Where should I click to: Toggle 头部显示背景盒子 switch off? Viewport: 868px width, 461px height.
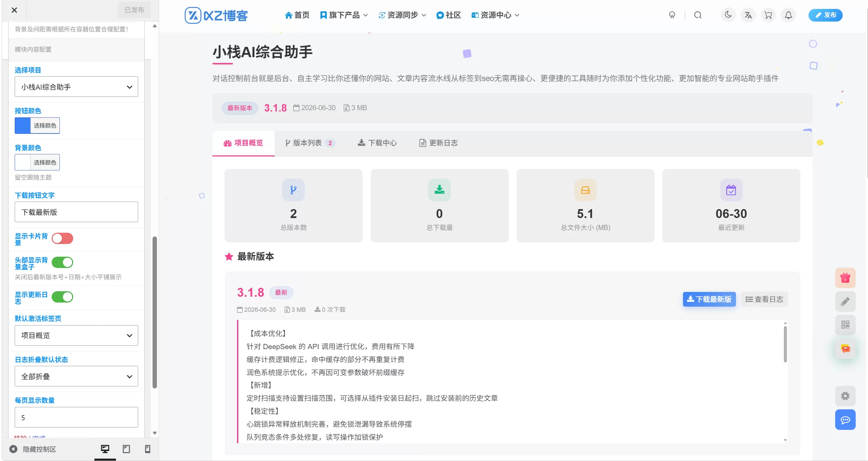pyautogui.click(x=62, y=262)
